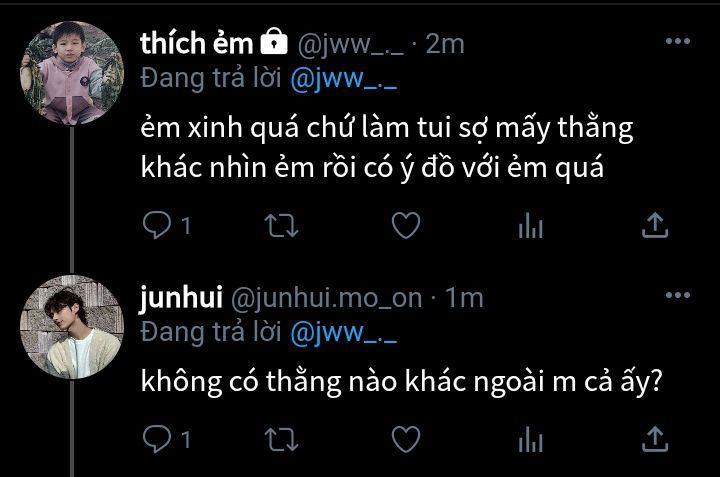View analytics for thích ẻm's tweet
This screenshot has height=477, width=720.
click(530, 225)
